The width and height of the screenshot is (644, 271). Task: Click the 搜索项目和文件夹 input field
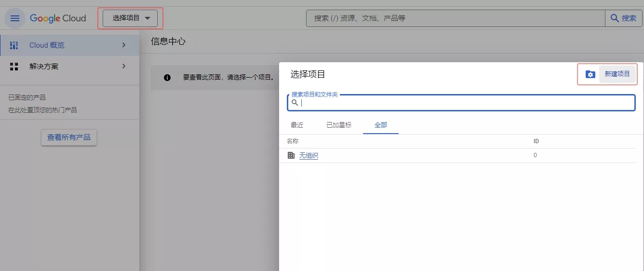coord(465,103)
